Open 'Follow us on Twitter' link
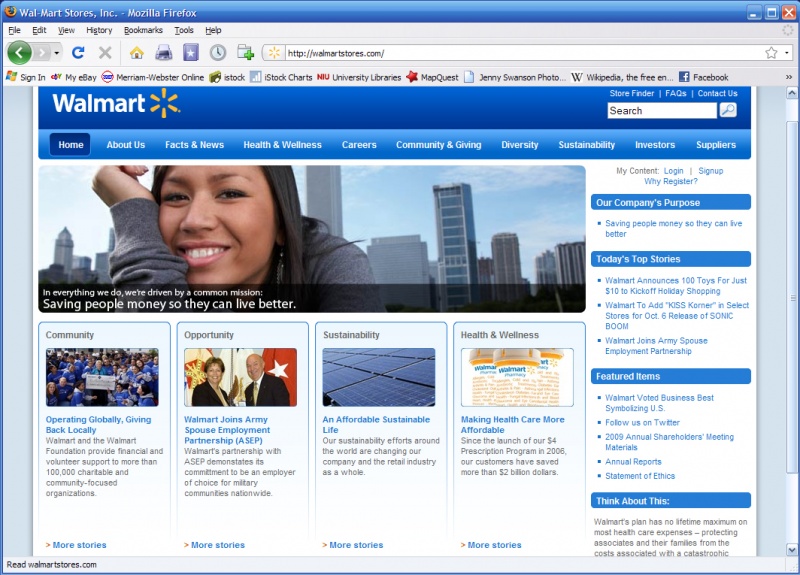Image resolution: width=800 pixels, height=575 pixels. 642,422
